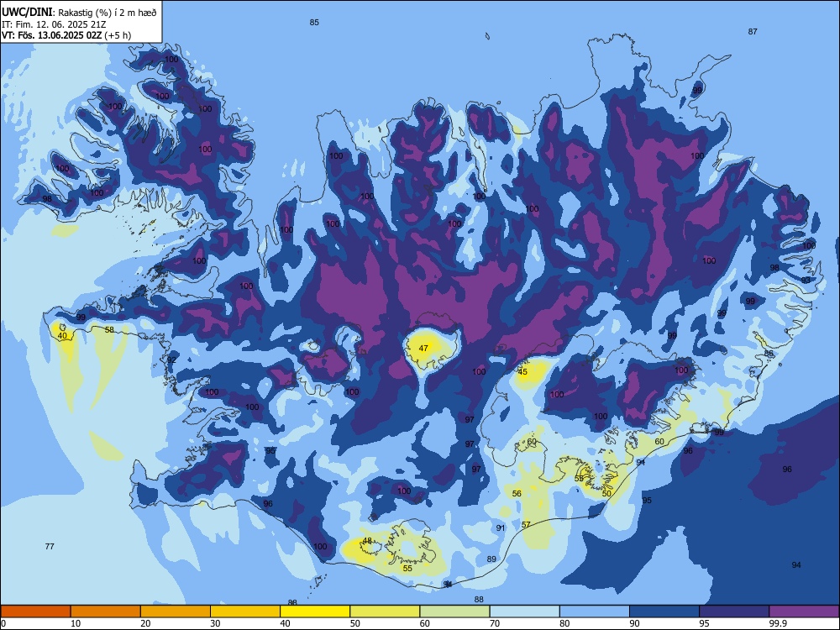Click the '57' humidity value on the map
The image size is (840, 630).
pos(526,524)
